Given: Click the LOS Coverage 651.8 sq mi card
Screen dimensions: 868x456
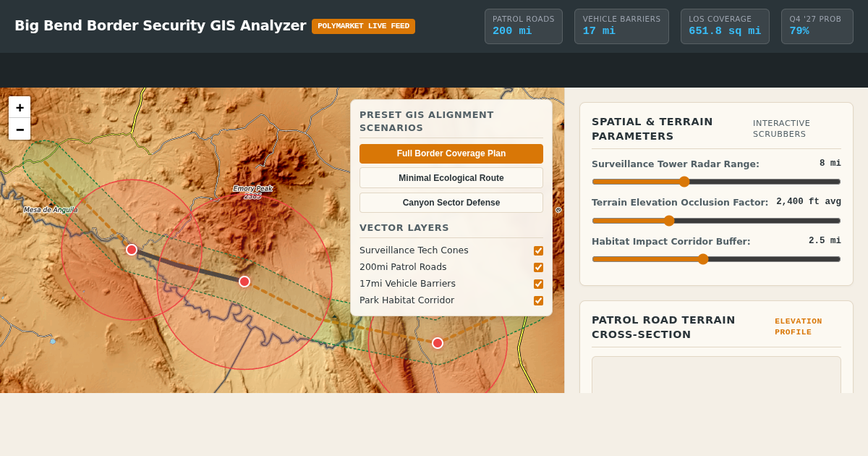Looking at the screenshot, I should click(725, 26).
